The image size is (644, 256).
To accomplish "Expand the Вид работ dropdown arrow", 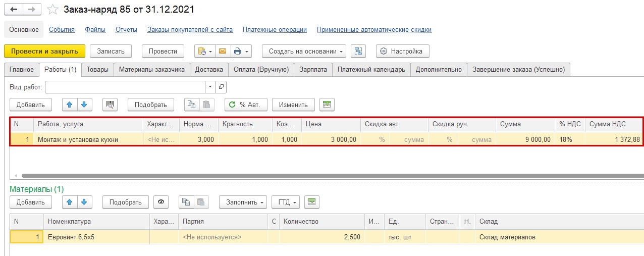I will pyautogui.click(x=210, y=87).
